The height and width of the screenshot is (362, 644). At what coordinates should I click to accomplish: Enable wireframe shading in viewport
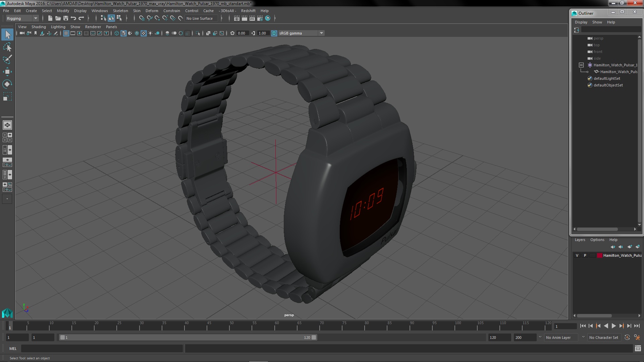point(117,33)
